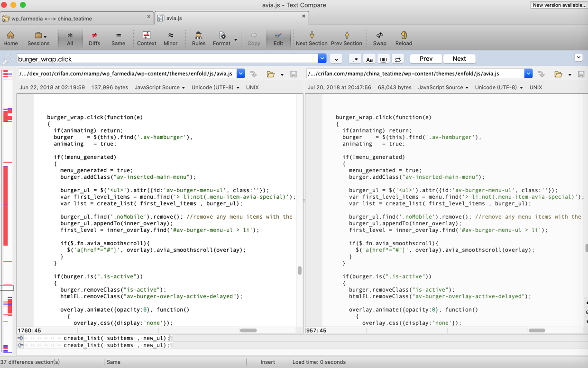Jump to the Next Section
The width and height of the screenshot is (588, 368).
point(312,38)
